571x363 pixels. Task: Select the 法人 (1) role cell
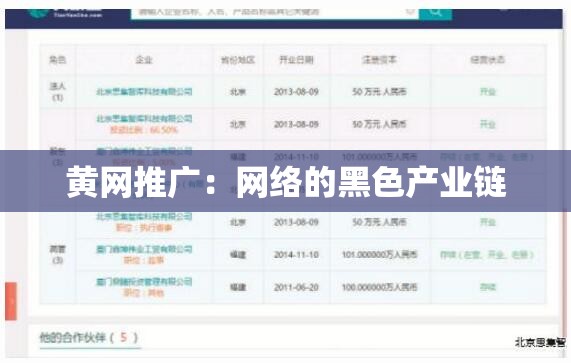[58, 92]
